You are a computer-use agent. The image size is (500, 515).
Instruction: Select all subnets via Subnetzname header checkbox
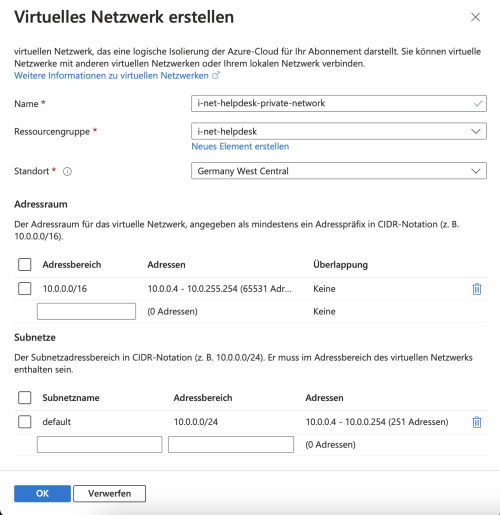coord(25,397)
